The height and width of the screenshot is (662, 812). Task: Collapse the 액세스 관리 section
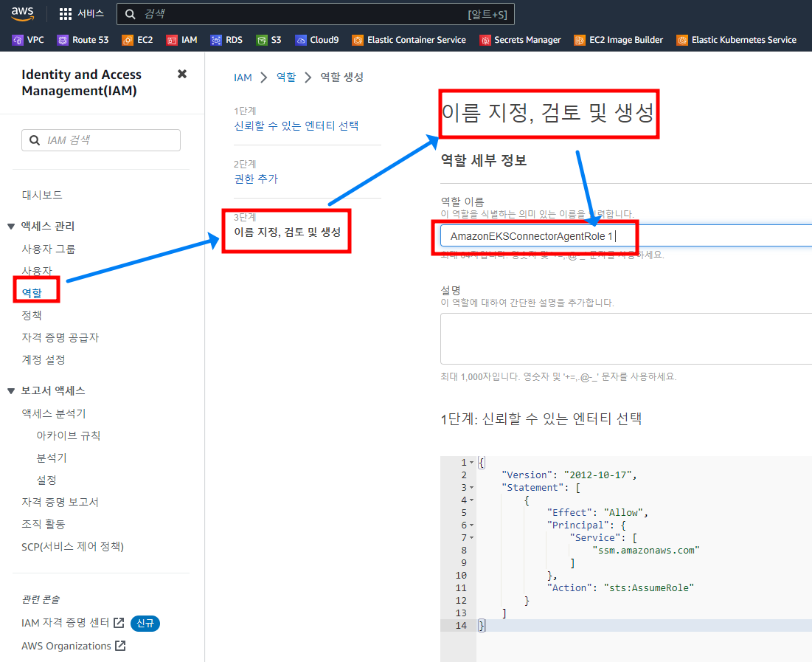click(11, 227)
